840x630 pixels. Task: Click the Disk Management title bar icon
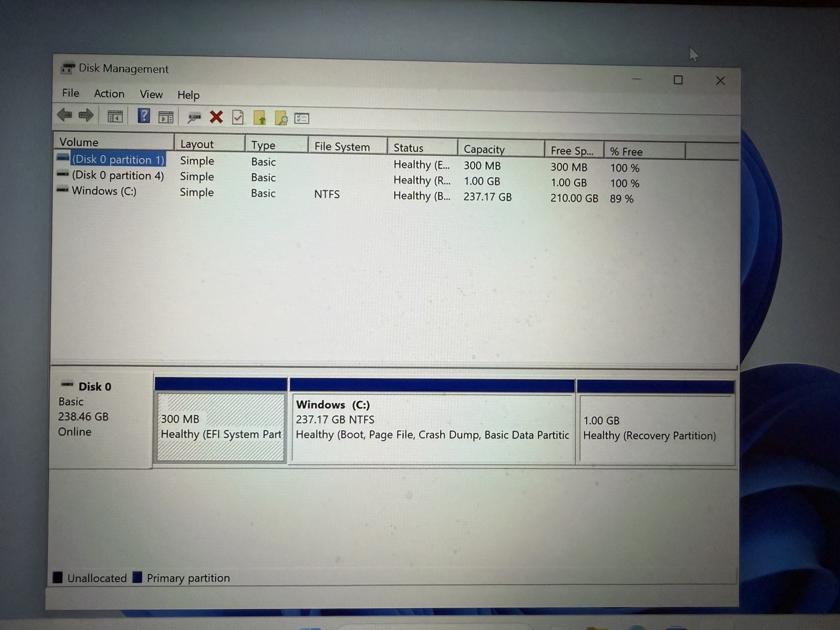pyautogui.click(x=67, y=69)
